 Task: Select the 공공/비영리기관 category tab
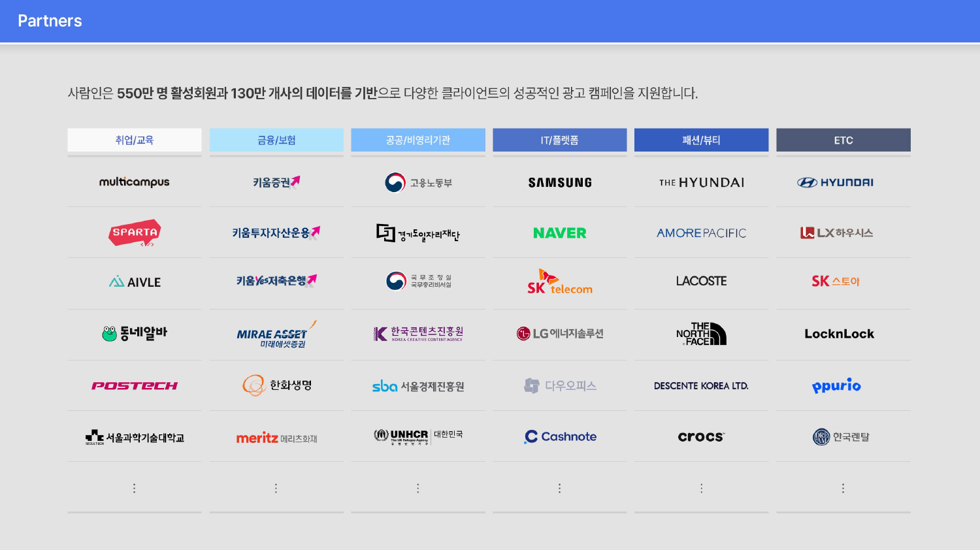click(x=418, y=140)
